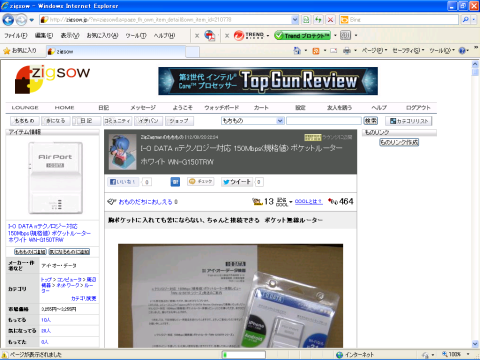Click the おもだちにおしえる link
Viewport: 480px width, 360px height.
145,202
